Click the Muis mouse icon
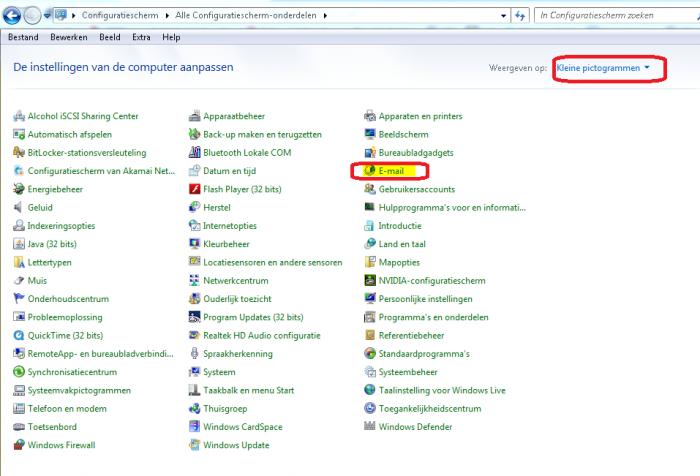The height and width of the screenshot is (476, 700). [x=19, y=281]
